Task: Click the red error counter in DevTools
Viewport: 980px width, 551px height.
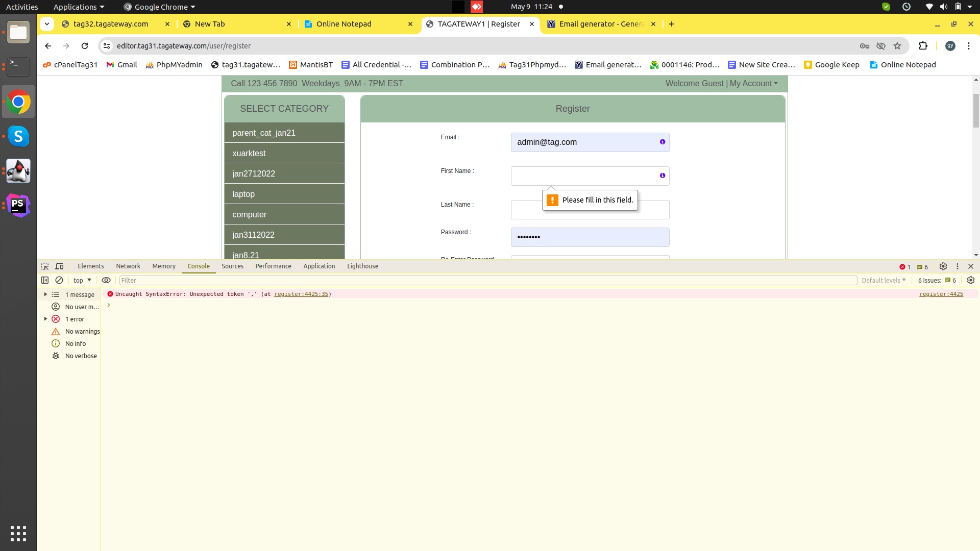Action: click(904, 267)
